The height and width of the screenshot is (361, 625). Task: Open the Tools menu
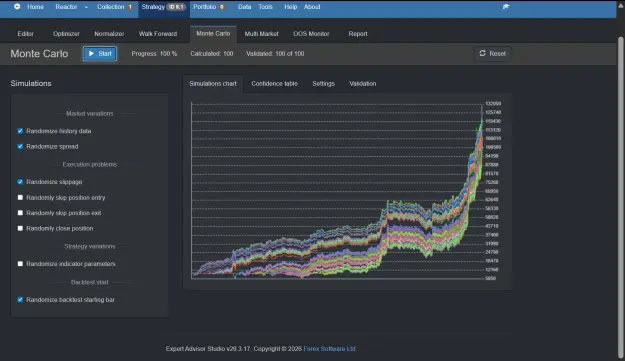tap(265, 7)
